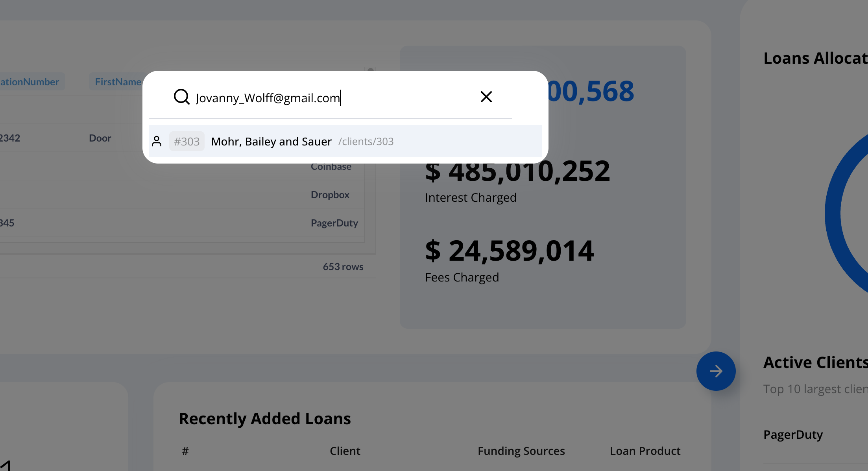Image resolution: width=868 pixels, height=471 pixels.
Task: Click the $ 24,589,014 fees value
Action: pyautogui.click(x=510, y=251)
